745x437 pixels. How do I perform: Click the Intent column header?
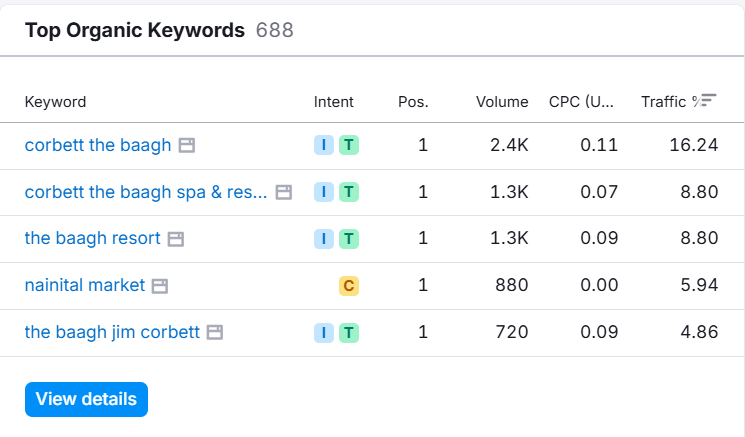tap(333, 102)
